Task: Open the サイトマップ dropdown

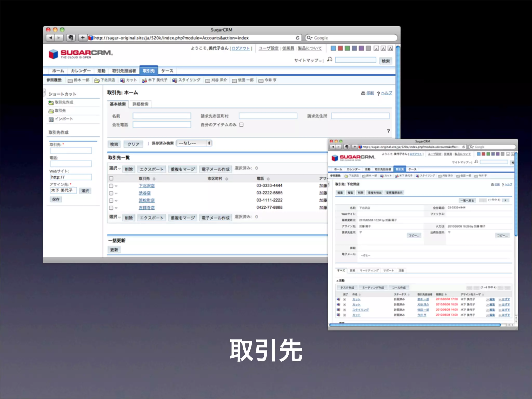Action: coord(308,61)
